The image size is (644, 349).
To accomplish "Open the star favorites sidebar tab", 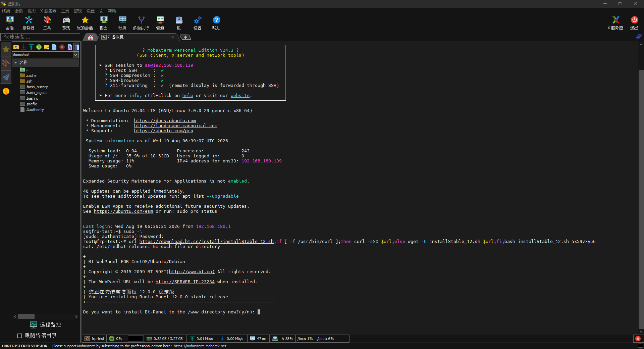I will tap(6, 49).
